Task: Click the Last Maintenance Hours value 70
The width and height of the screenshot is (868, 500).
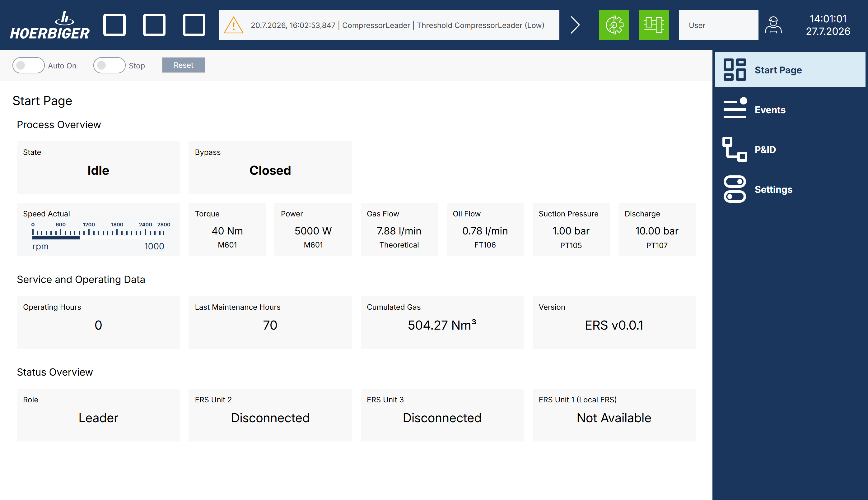Action: pos(270,325)
